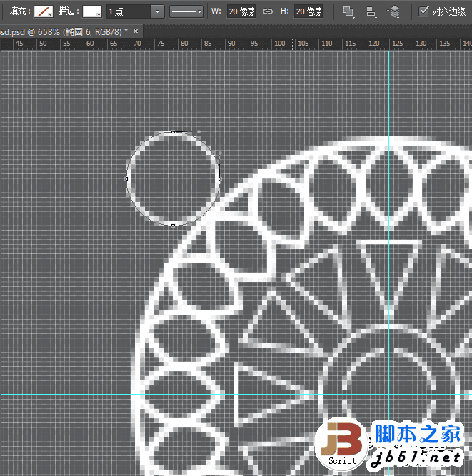Open the path arrangement layers icon
Screen dimensions: 472x476
[x=393, y=12]
